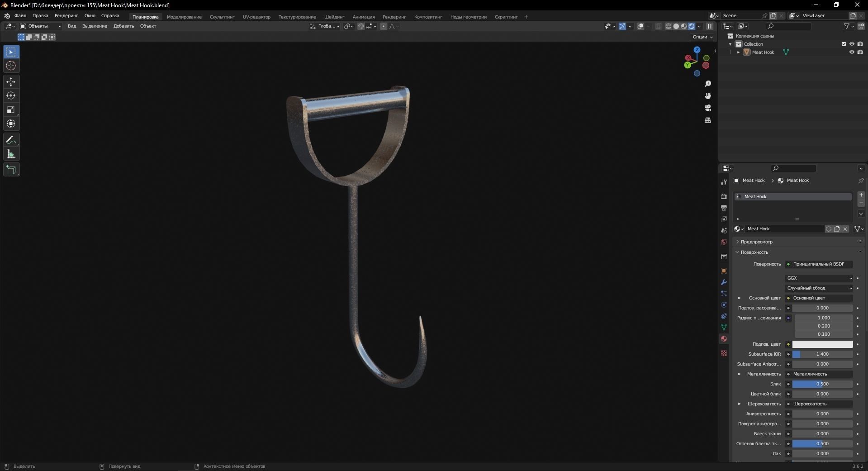Open the Object properties tab
868x471 pixels.
point(724,271)
